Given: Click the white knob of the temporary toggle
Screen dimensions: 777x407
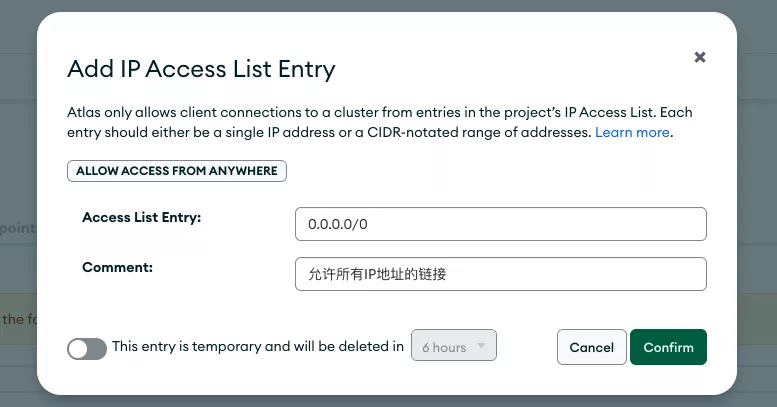Looking at the screenshot, I should point(78,349).
